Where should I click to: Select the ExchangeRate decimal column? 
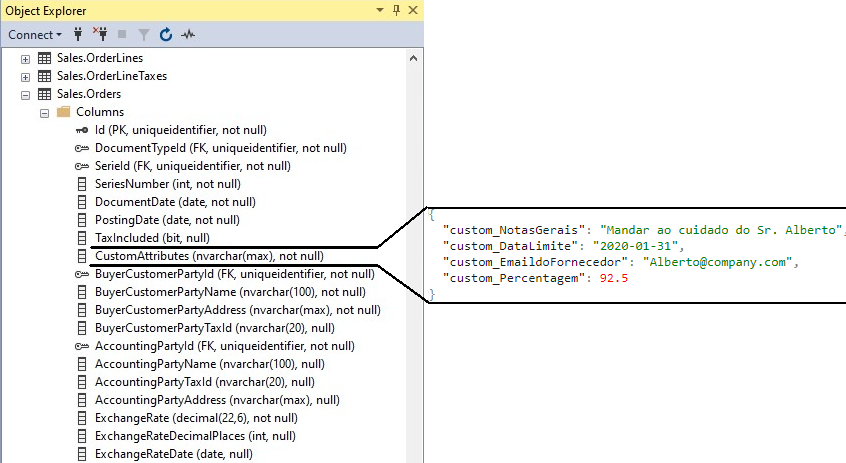(x=196, y=418)
